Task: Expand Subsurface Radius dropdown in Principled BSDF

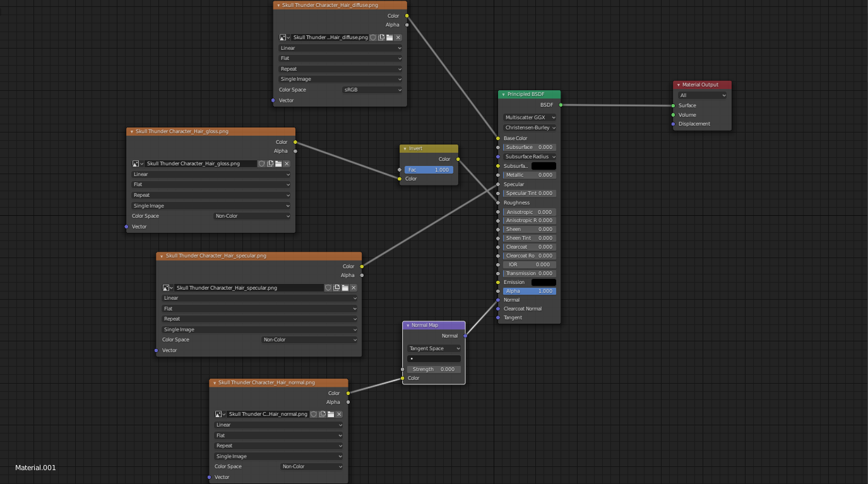Action: [530, 156]
